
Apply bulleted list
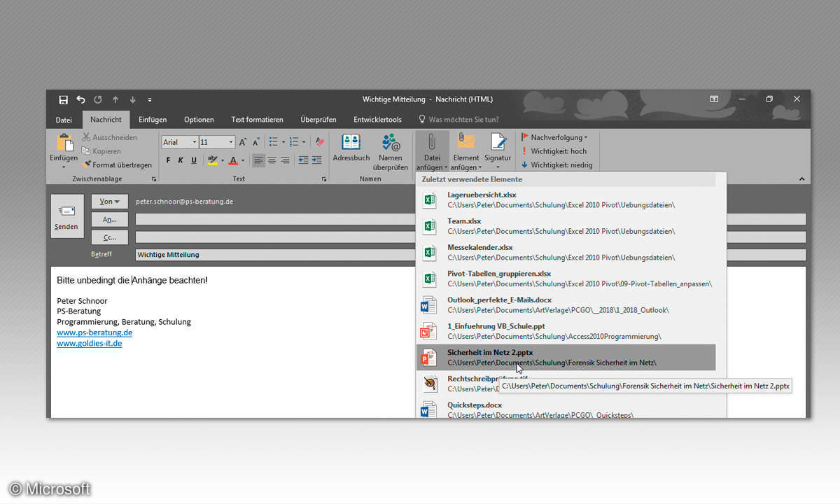click(x=274, y=142)
